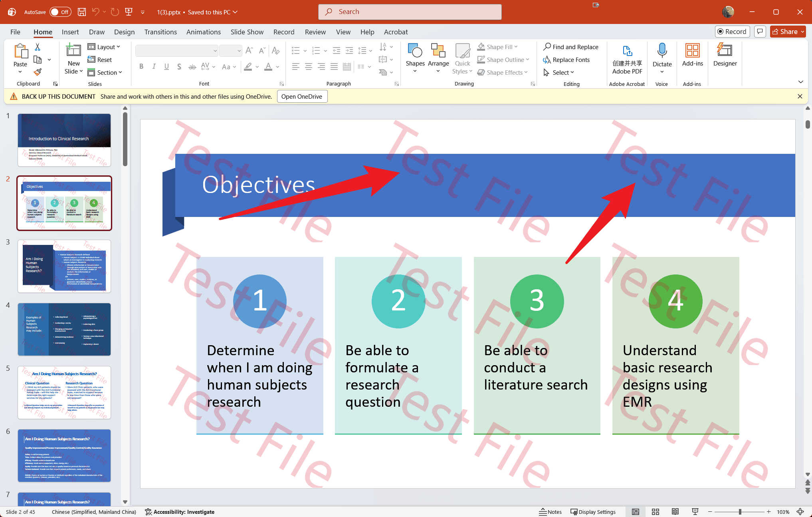Click the Record button

[733, 32]
